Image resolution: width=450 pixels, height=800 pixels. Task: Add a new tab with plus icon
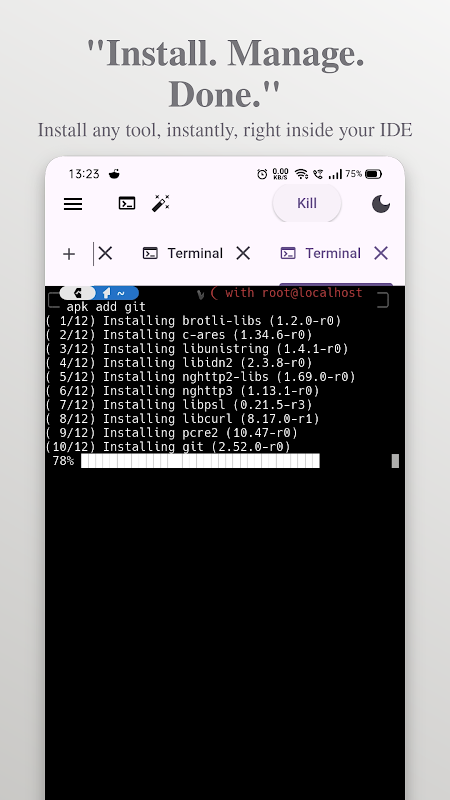(69, 254)
